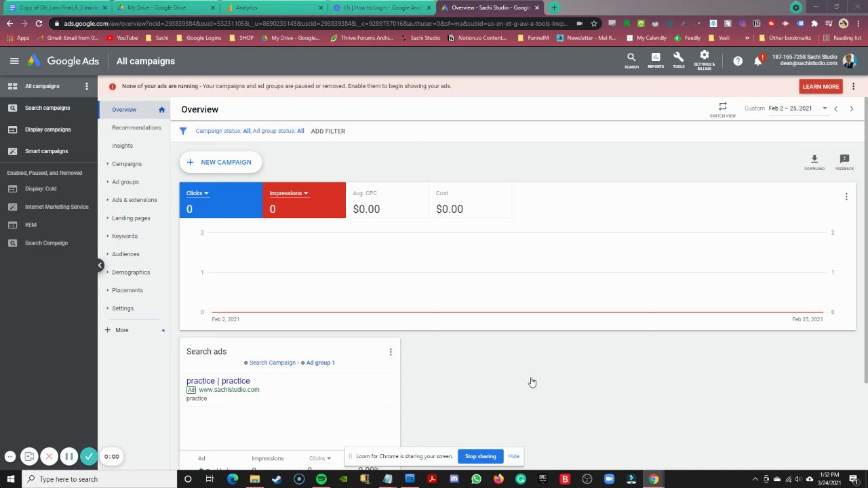This screenshot has height=488, width=868.
Task: Click the Search magnifier icon in header
Action: tap(631, 60)
